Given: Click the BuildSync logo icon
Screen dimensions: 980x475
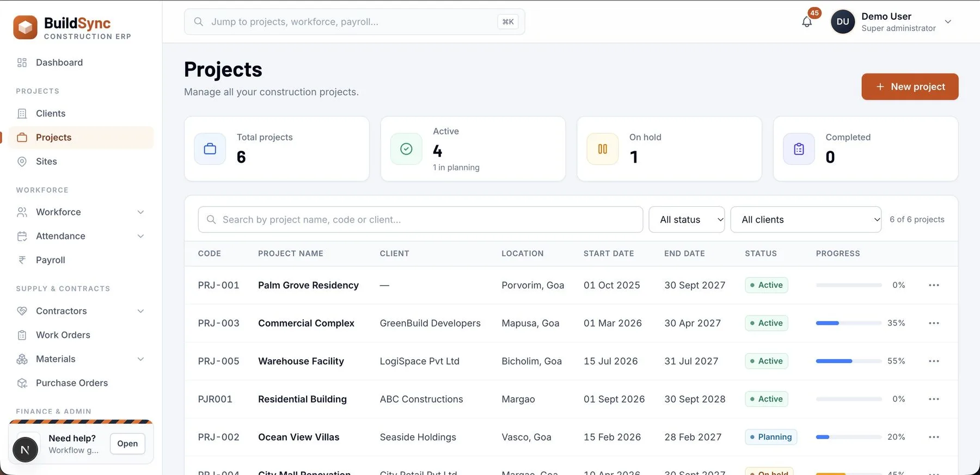Looking at the screenshot, I should pos(25,27).
